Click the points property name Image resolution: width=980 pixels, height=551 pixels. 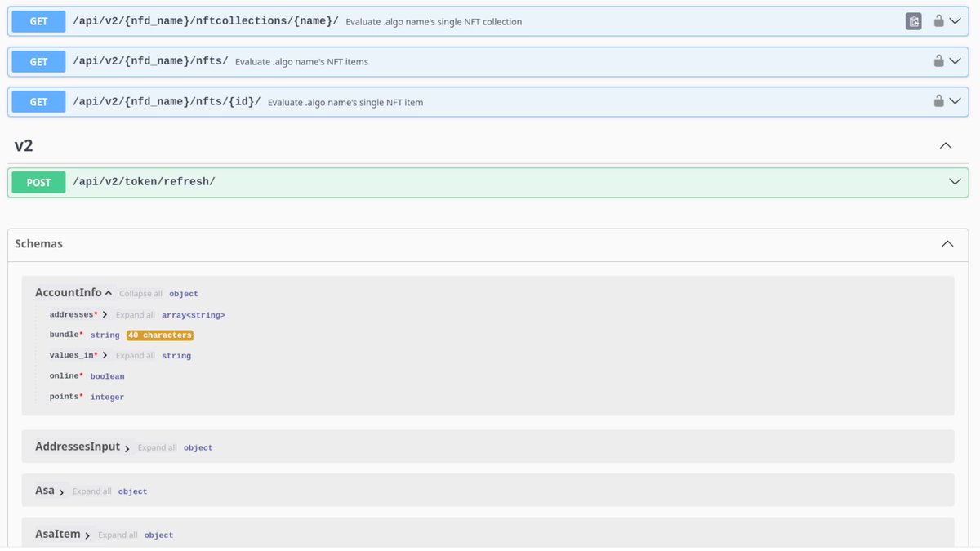[64, 397]
